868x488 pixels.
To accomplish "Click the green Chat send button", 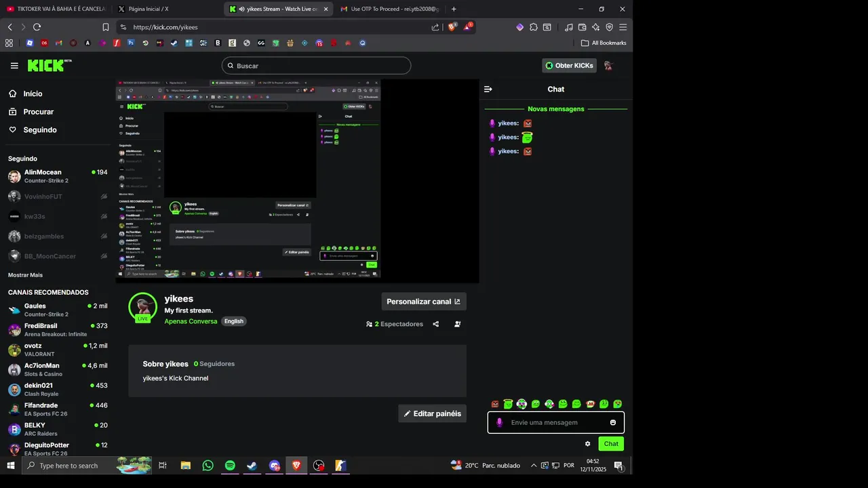I will (x=611, y=444).
